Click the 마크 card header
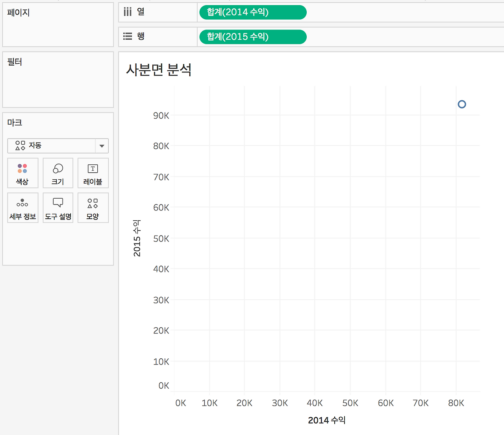 click(x=15, y=122)
